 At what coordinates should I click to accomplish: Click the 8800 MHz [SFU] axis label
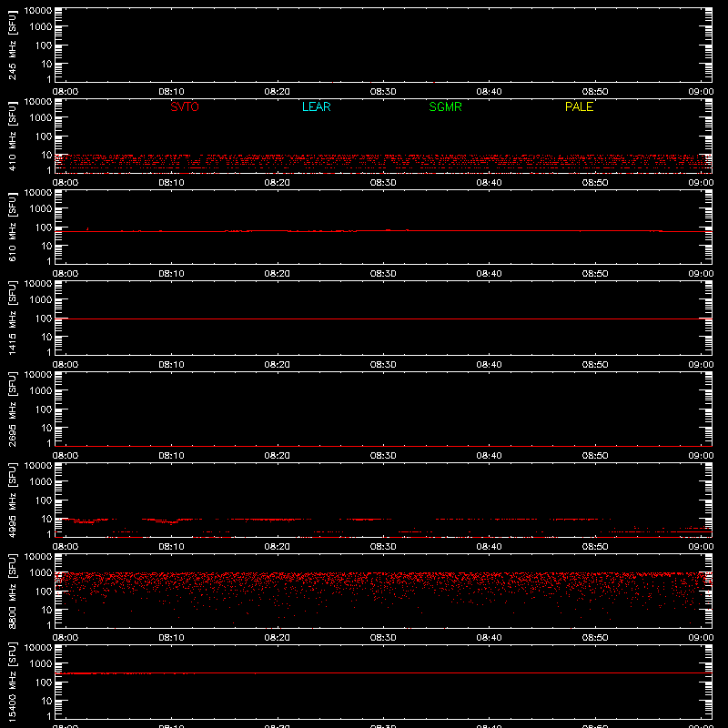tap(12, 591)
